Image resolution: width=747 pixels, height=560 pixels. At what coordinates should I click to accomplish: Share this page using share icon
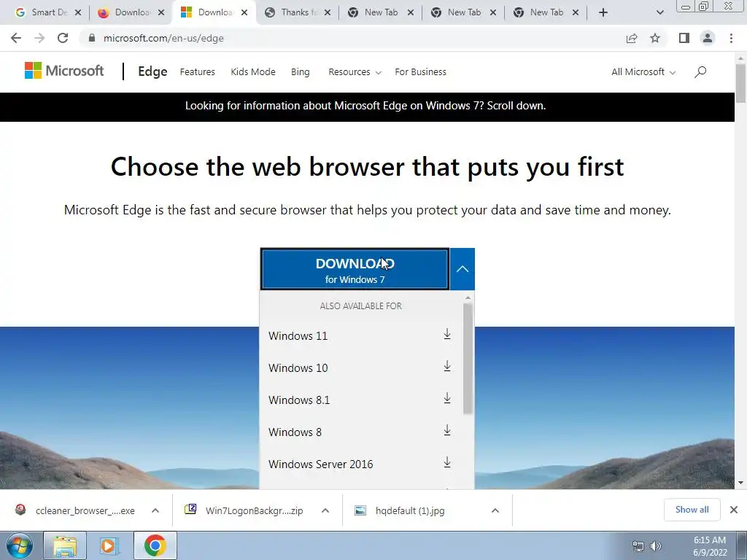(632, 38)
